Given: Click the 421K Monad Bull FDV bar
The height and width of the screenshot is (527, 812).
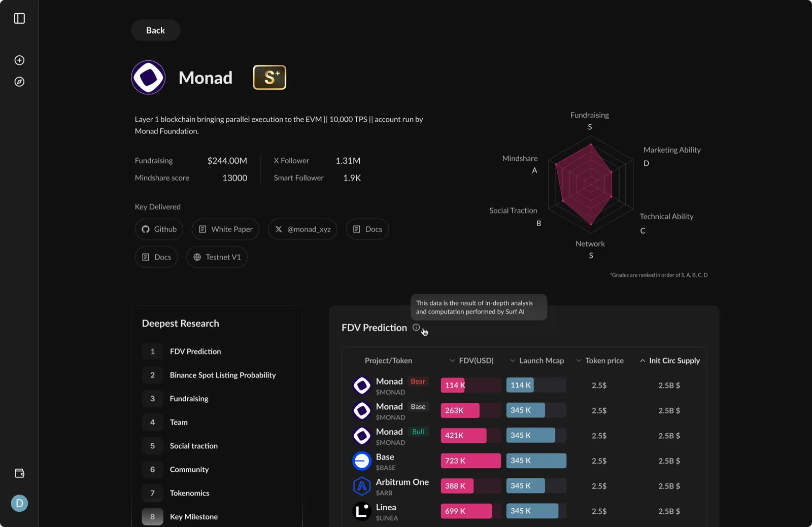Looking at the screenshot, I should coord(463,436).
